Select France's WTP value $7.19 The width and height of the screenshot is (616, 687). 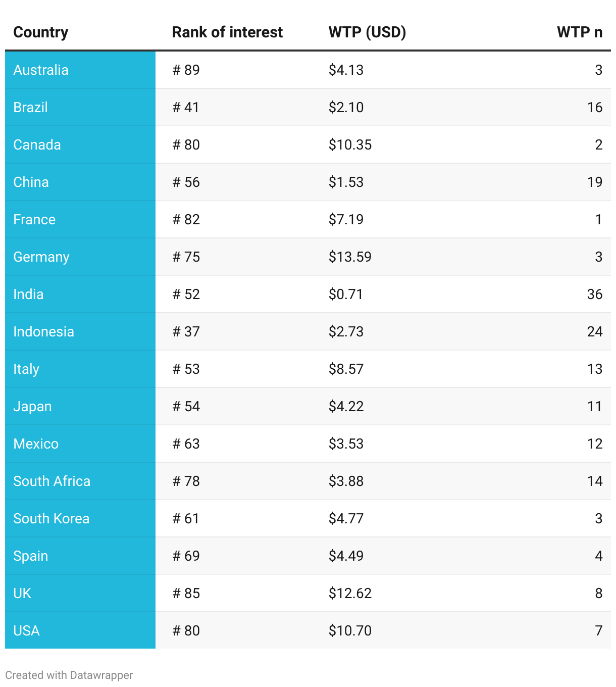pos(346,219)
